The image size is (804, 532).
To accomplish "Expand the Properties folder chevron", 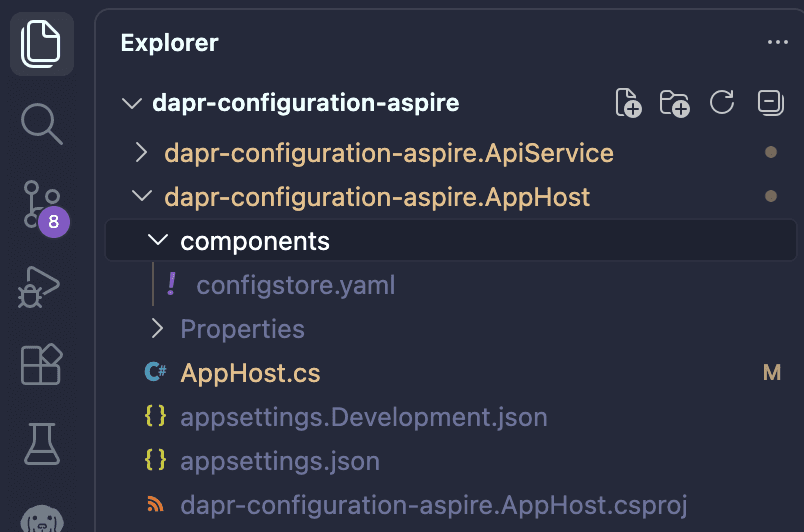I will tap(157, 329).
